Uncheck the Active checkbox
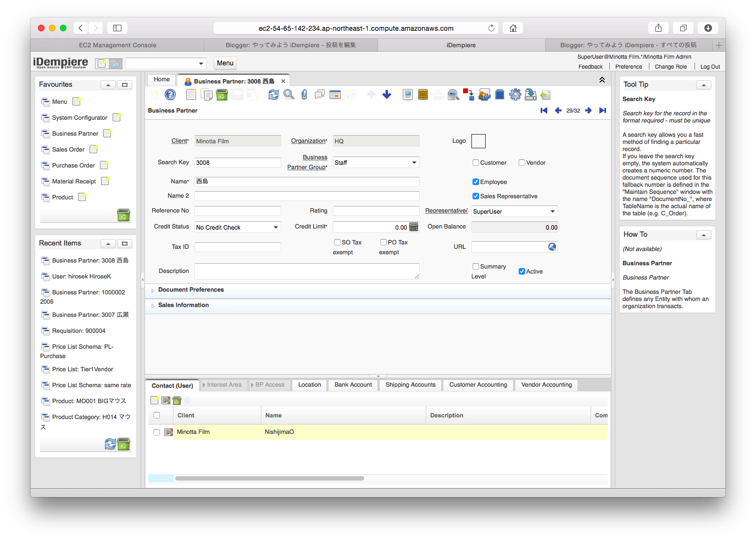Image resolution: width=756 pixels, height=541 pixels. click(522, 271)
